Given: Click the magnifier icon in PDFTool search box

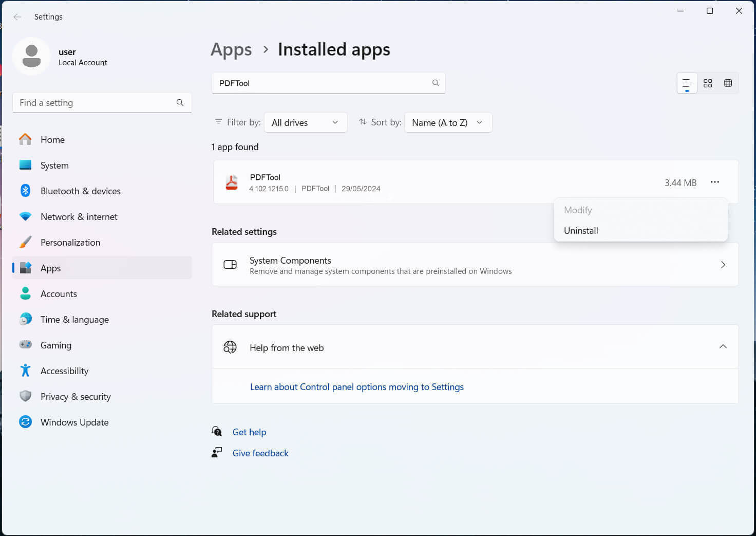Looking at the screenshot, I should (436, 83).
